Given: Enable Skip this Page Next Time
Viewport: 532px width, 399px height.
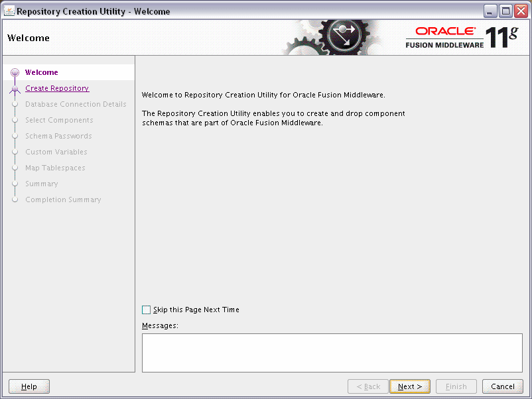Looking at the screenshot, I should [146, 310].
